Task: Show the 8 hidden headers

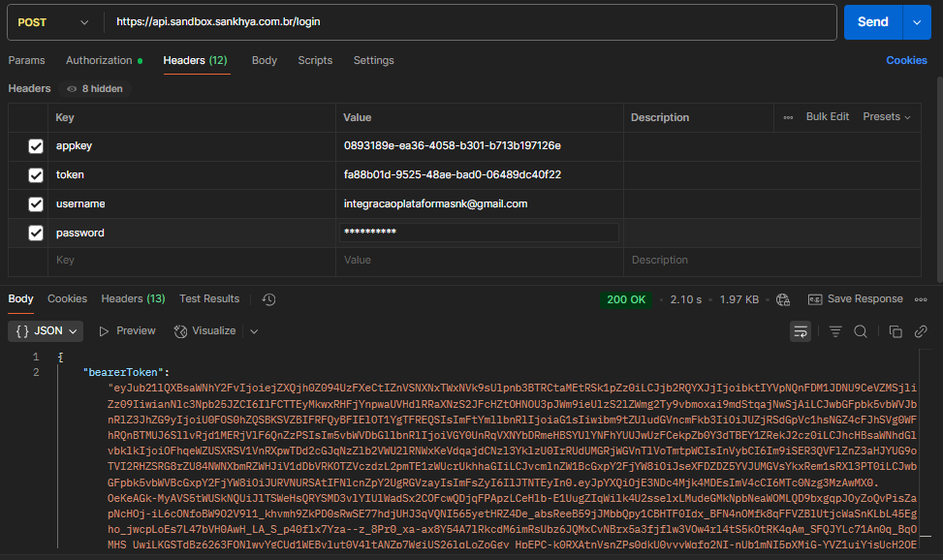Action: point(95,89)
